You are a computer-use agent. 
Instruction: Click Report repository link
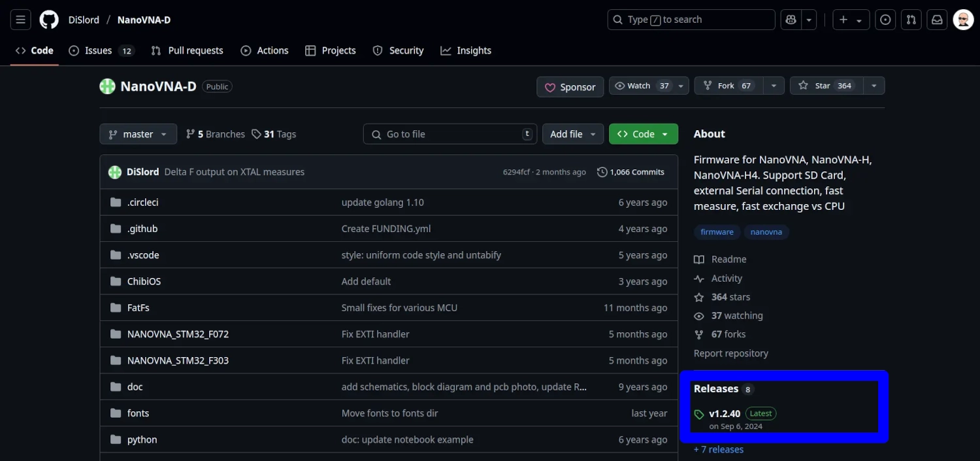click(x=731, y=353)
